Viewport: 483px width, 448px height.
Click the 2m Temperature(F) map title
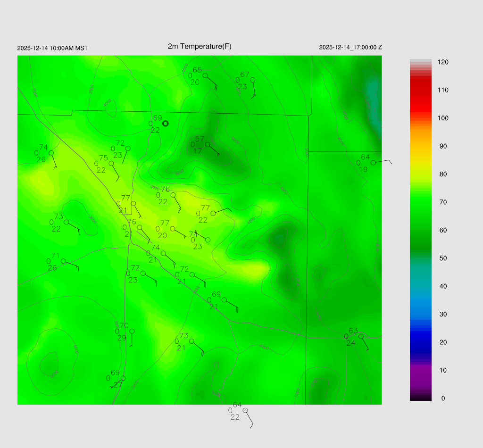coord(200,46)
